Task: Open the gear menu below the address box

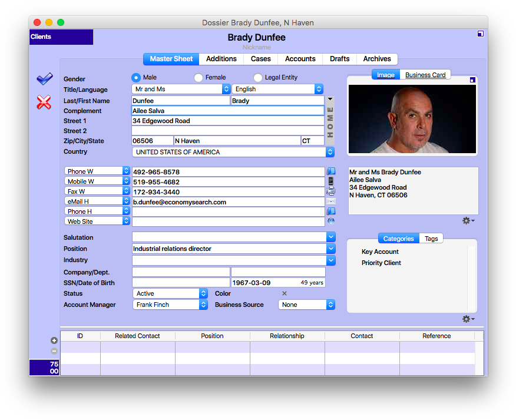Action: [x=468, y=220]
